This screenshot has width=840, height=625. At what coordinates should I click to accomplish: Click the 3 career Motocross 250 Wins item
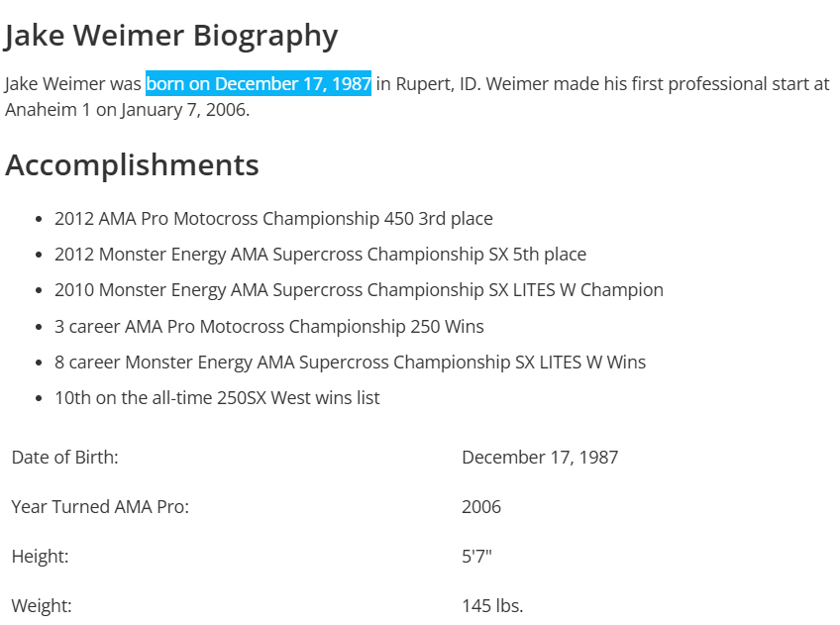click(269, 326)
